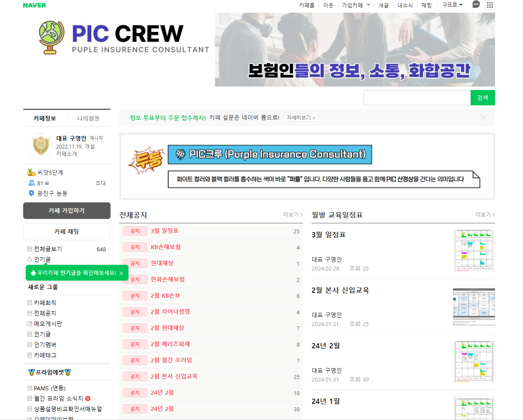Viewport: 523px width, 420px height.
Task: Open the 카페태그 board
Action: pyautogui.click(x=45, y=355)
